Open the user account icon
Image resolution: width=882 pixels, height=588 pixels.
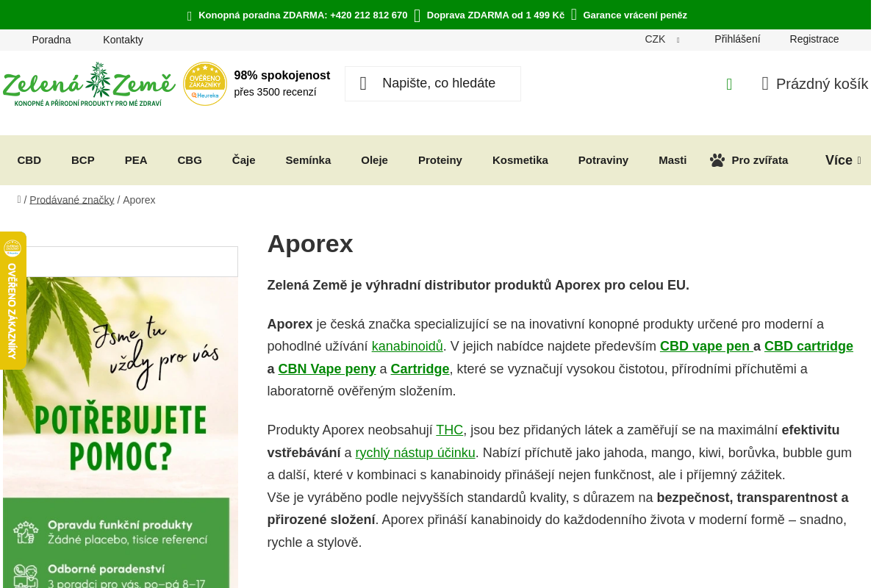(729, 84)
